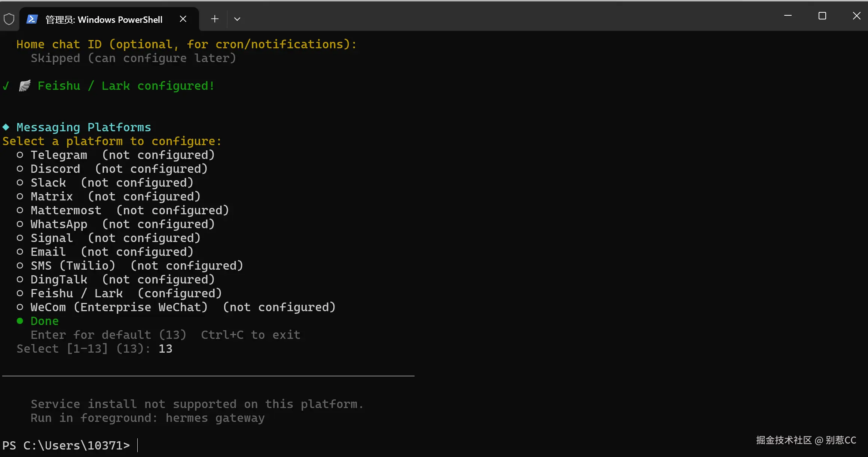Image resolution: width=868 pixels, height=457 pixels.
Task: Click the Messaging Platforms diamond bullet
Action: click(6, 127)
